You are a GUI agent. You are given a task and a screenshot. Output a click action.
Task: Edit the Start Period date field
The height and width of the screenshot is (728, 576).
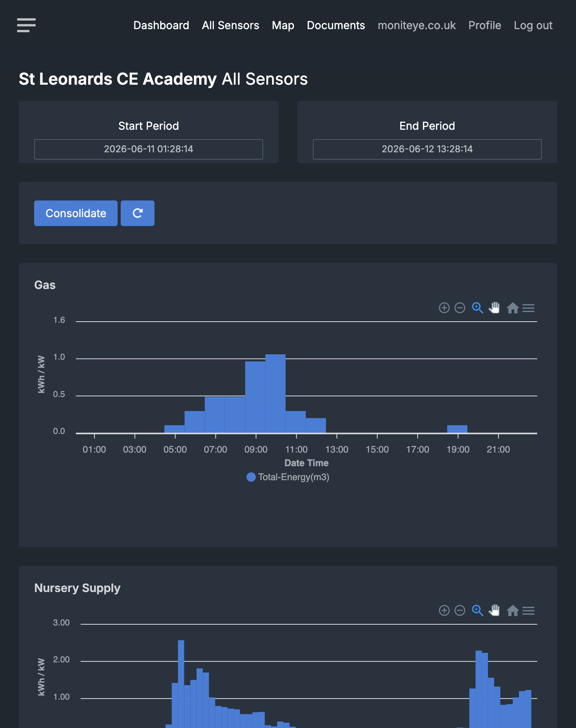(149, 149)
